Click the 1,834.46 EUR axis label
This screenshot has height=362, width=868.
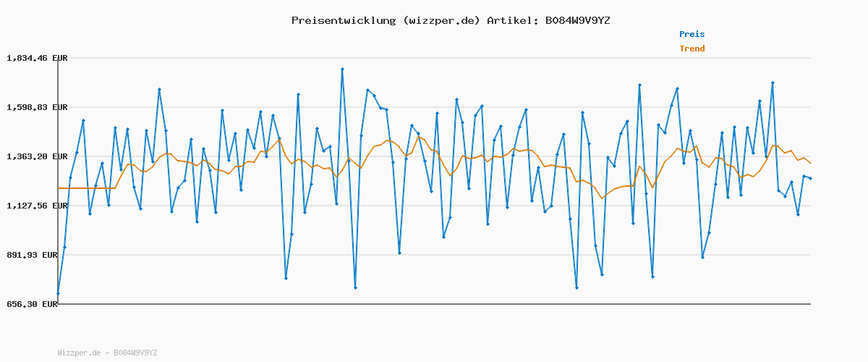(37, 58)
